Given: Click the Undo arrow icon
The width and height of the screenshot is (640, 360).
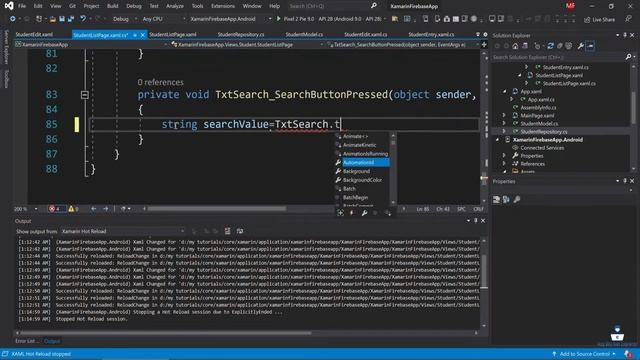Looking at the screenshot, I should 83,19.
